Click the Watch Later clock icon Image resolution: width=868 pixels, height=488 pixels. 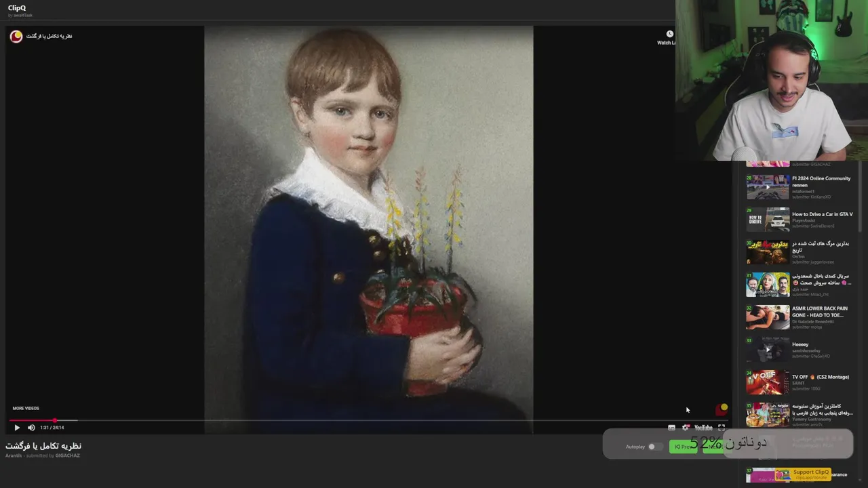pyautogui.click(x=669, y=35)
